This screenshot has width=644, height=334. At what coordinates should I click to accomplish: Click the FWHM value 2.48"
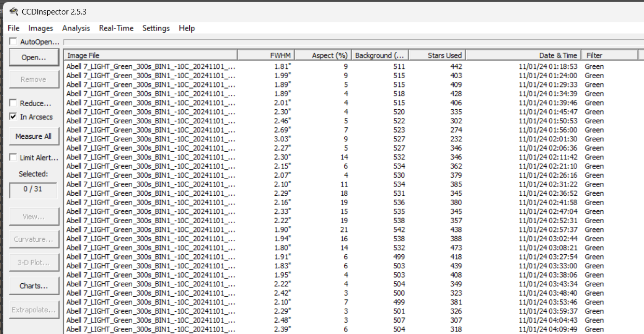click(283, 320)
